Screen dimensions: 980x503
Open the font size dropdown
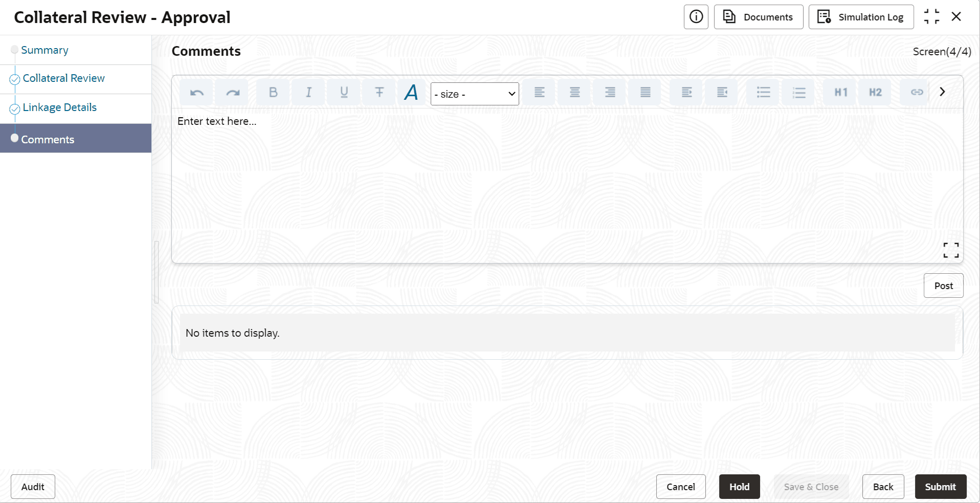pos(475,94)
